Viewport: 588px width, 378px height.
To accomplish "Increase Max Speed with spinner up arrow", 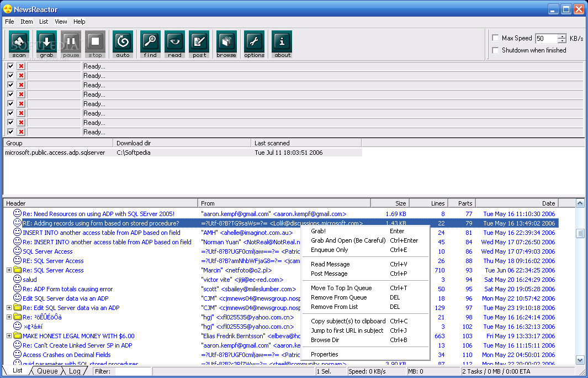I will [x=562, y=36].
